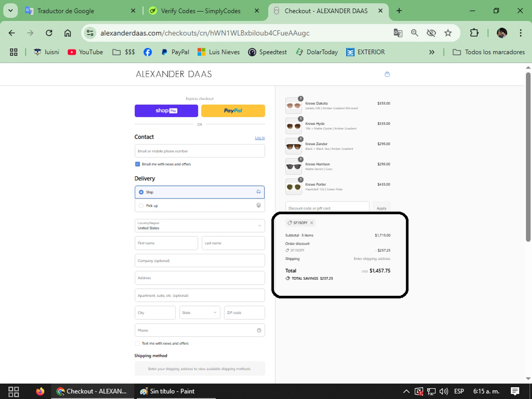The height and width of the screenshot is (399, 532).
Task: Open Chrome three-dot menu
Action: click(x=521, y=33)
